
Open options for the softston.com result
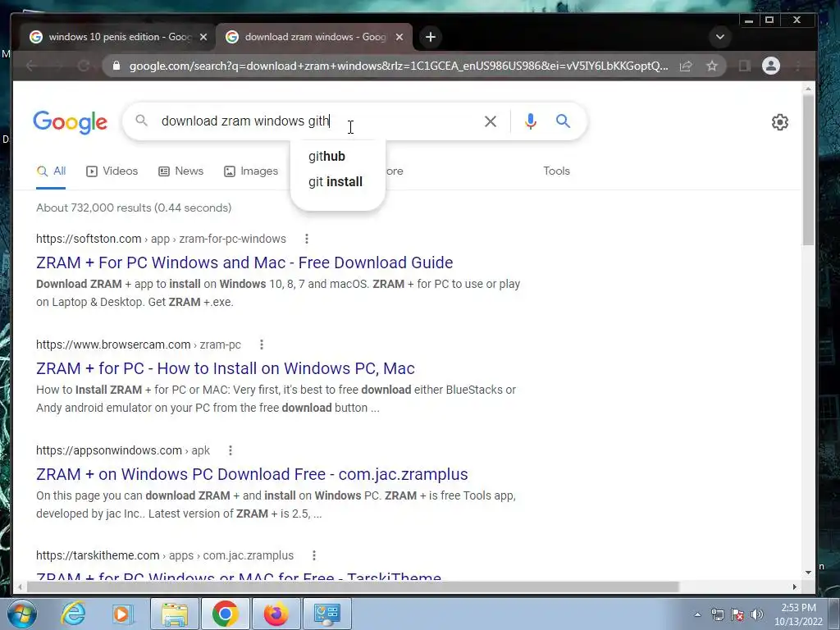[307, 239]
